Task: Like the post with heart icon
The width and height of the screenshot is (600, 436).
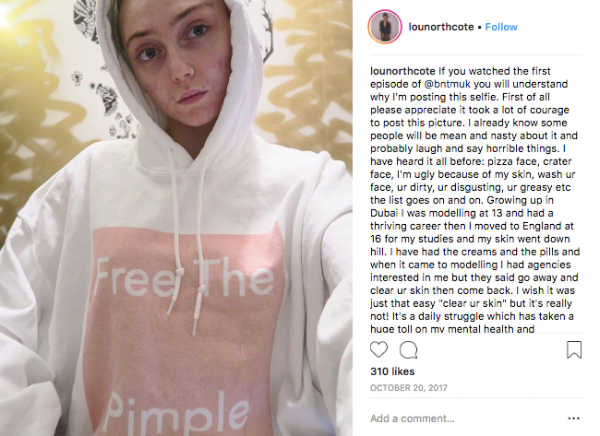Action: (x=379, y=350)
